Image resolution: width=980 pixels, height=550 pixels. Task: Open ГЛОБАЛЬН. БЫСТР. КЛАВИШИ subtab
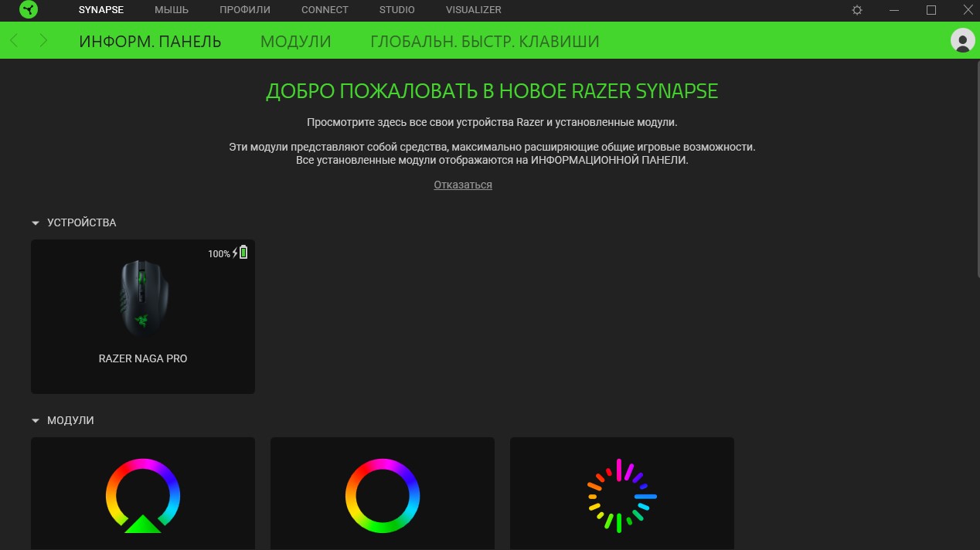pyautogui.click(x=485, y=42)
